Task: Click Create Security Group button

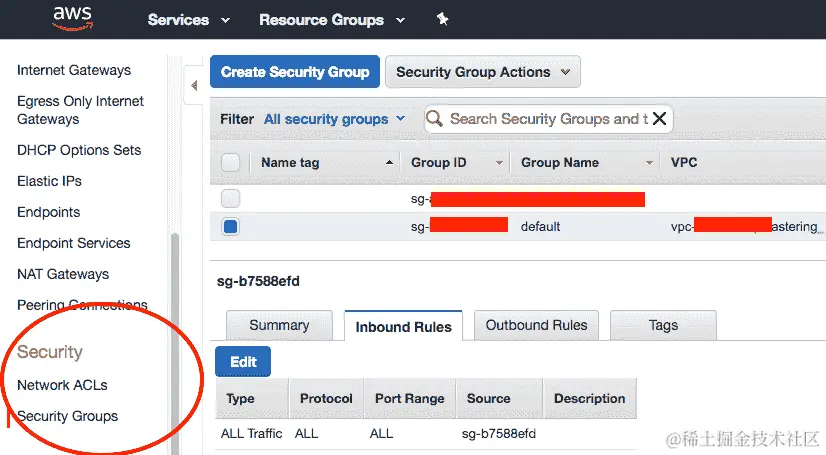Action: point(295,72)
